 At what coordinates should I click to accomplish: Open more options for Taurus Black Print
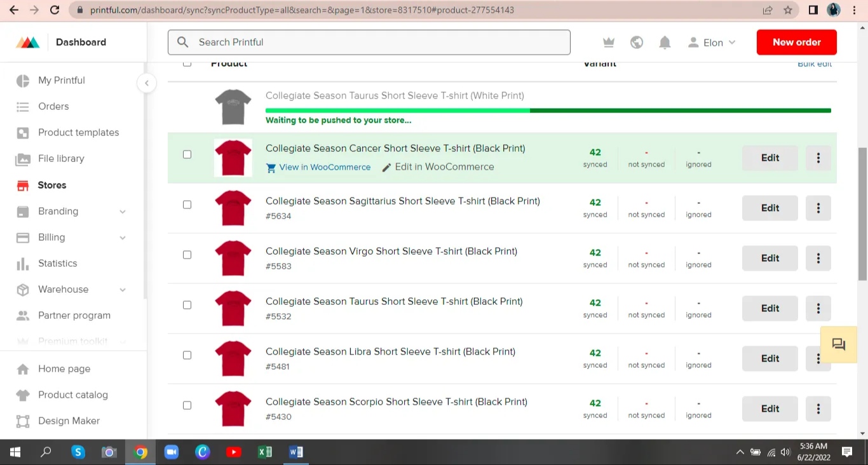click(818, 309)
